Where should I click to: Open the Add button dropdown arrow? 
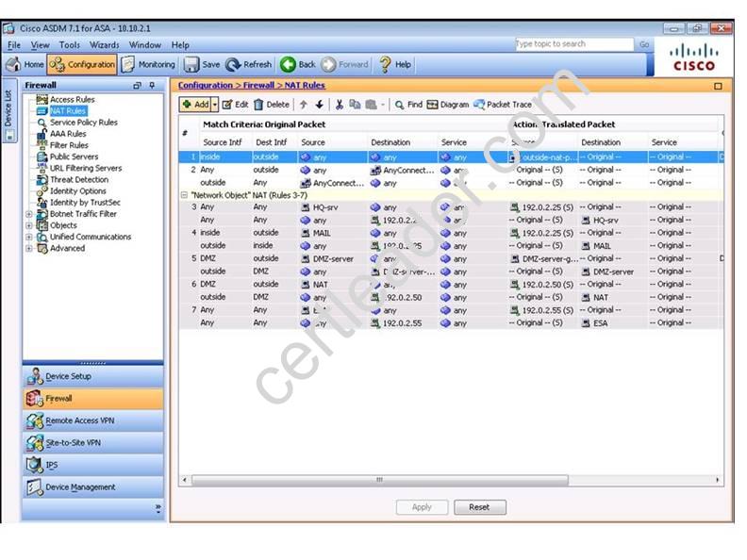(x=215, y=105)
